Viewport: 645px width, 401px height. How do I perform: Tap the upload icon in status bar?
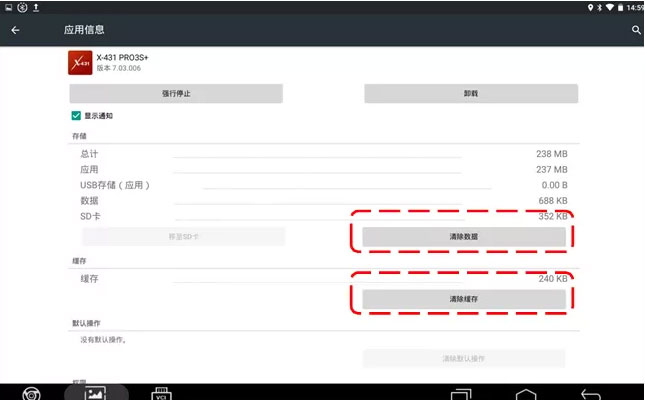click(x=36, y=7)
